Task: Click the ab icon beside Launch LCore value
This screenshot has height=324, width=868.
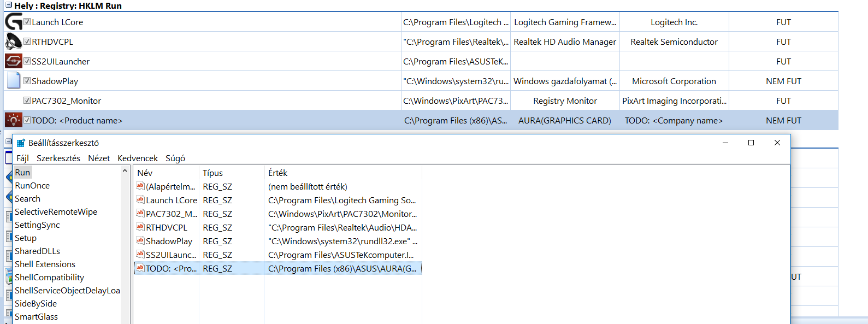Action: tap(140, 200)
